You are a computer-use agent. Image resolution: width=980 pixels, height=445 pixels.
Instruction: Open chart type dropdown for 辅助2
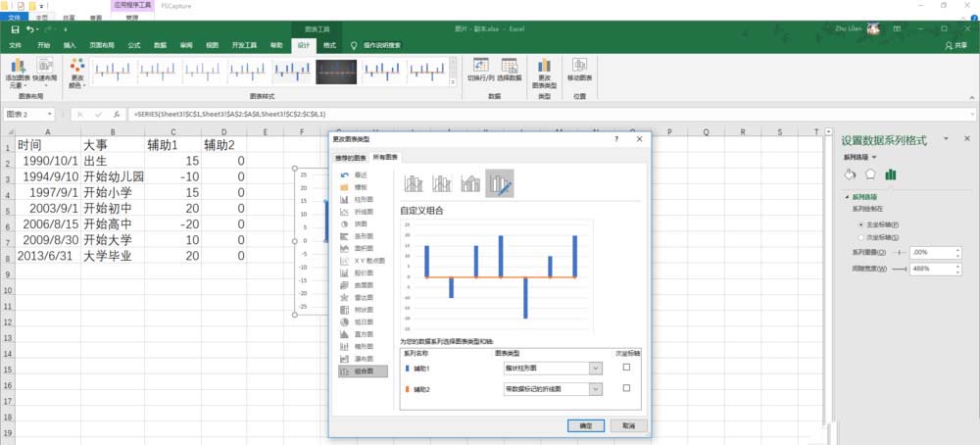(596, 389)
